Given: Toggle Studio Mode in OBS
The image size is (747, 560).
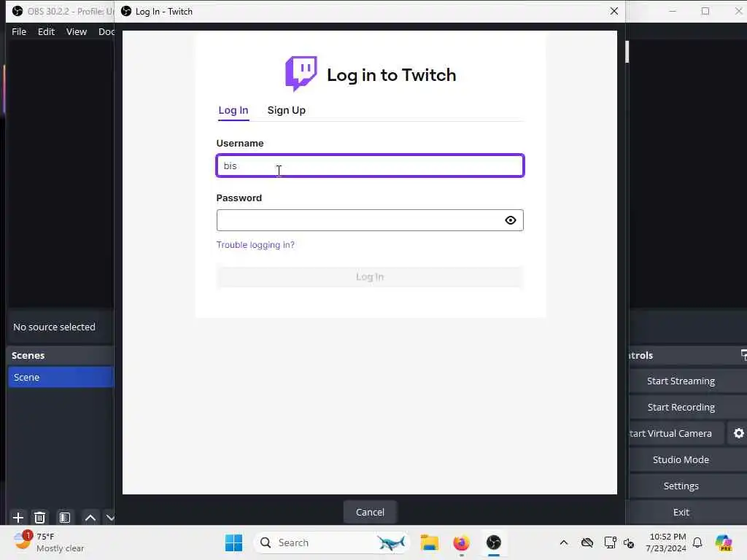Looking at the screenshot, I should [681, 459].
